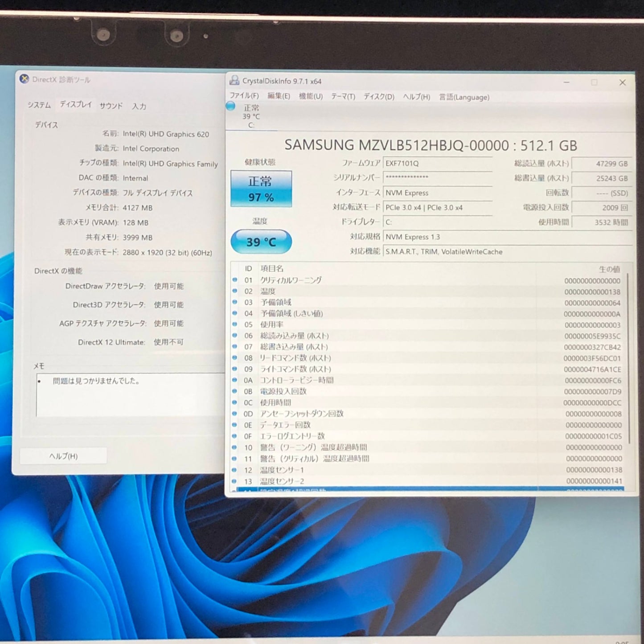Click the status dot for 03 予備領域
The width and height of the screenshot is (644, 644).
[x=235, y=302]
